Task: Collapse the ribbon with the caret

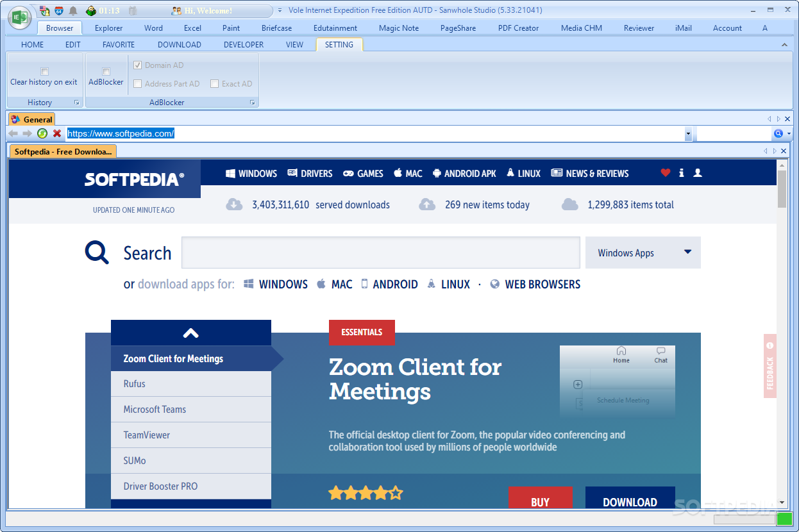Action: tap(784, 45)
